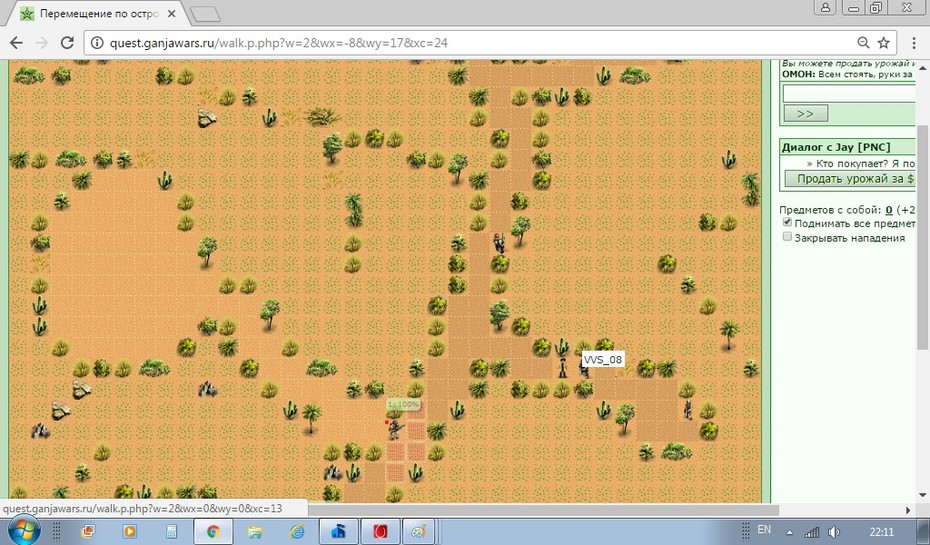The height and width of the screenshot is (545, 930).
Task: Click the Chrome user profile icon
Action: [x=826, y=8]
